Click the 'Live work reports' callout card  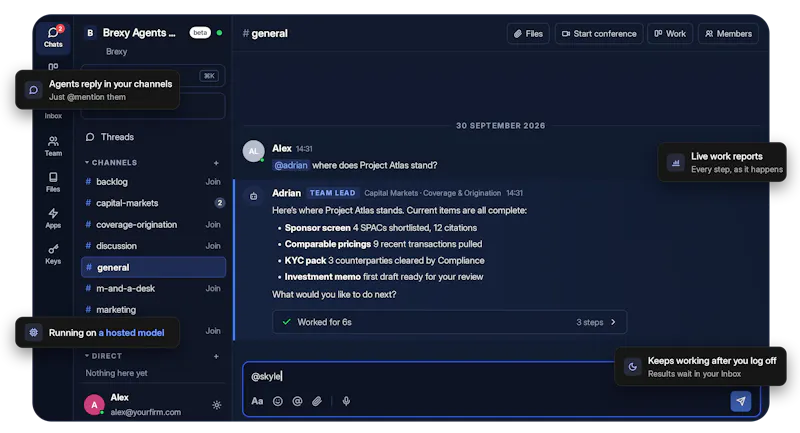coord(722,162)
